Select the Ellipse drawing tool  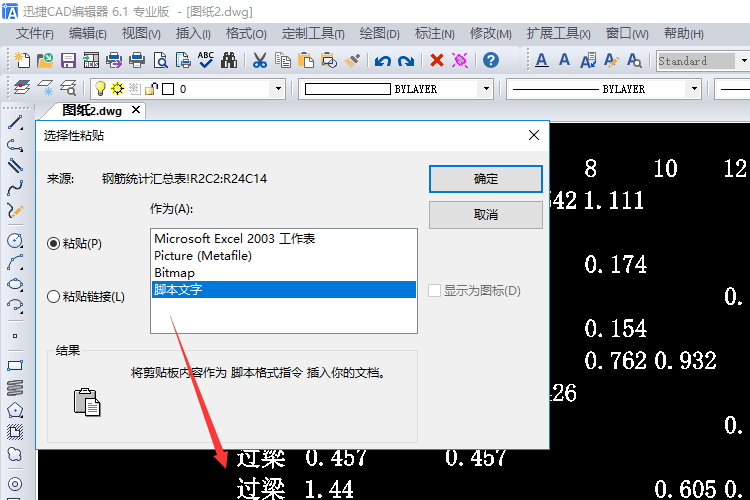tap(15, 284)
